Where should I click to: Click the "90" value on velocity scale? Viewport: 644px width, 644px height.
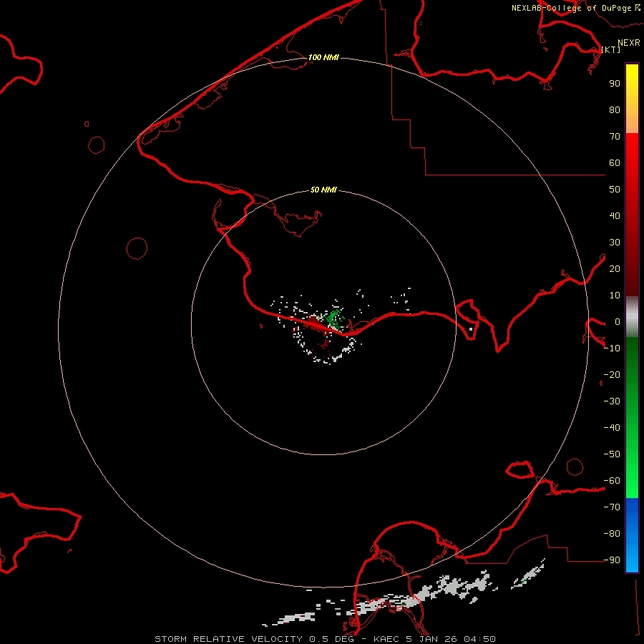(615, 84)
